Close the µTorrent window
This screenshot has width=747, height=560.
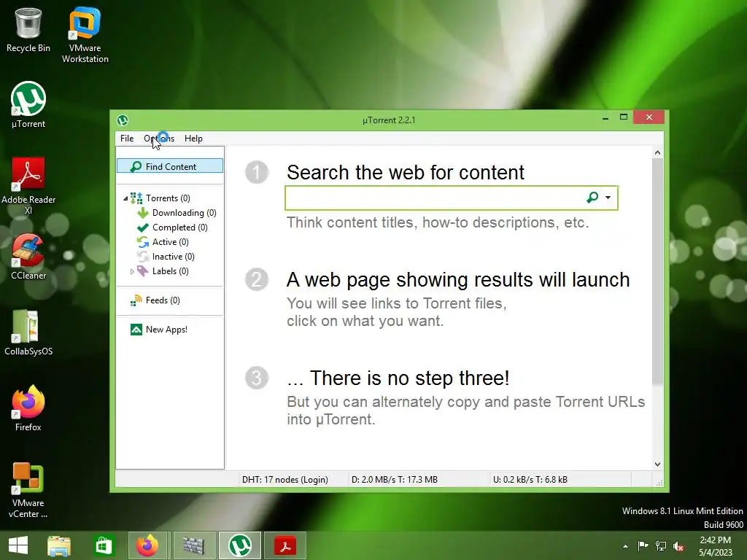pos(649,117)
